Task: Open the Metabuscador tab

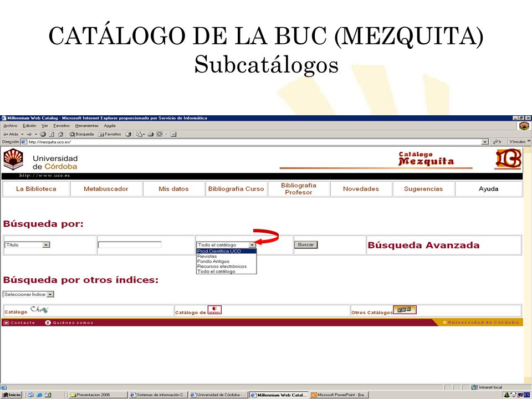Action: [106, 189]
